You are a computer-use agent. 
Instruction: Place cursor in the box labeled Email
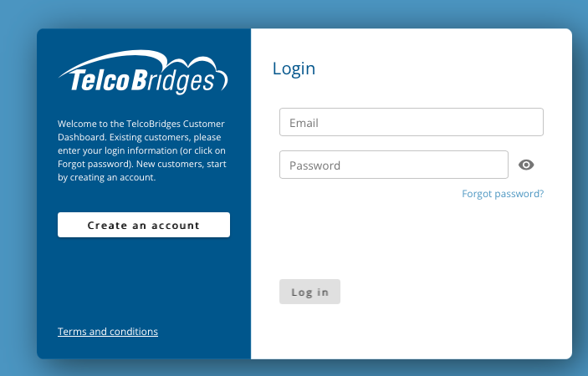click(x=412, y=122)
